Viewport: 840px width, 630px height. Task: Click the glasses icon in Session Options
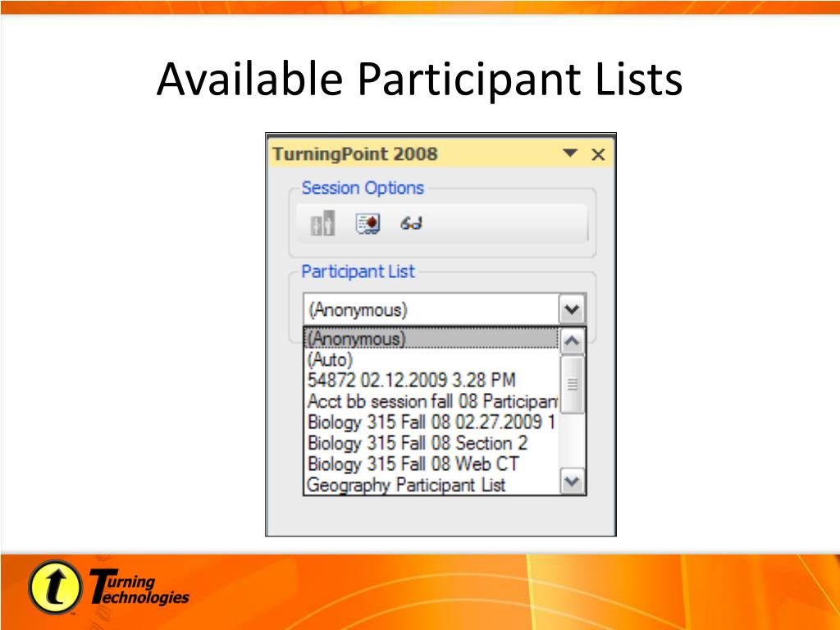coord(411,223)
